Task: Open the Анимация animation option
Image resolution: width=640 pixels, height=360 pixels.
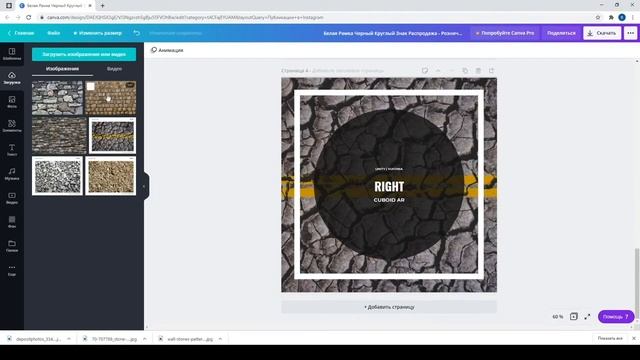Action: tap(167, 50)
